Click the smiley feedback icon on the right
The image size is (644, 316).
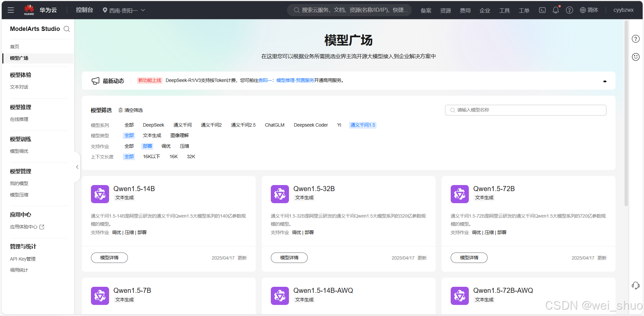[x=636, y=57]
